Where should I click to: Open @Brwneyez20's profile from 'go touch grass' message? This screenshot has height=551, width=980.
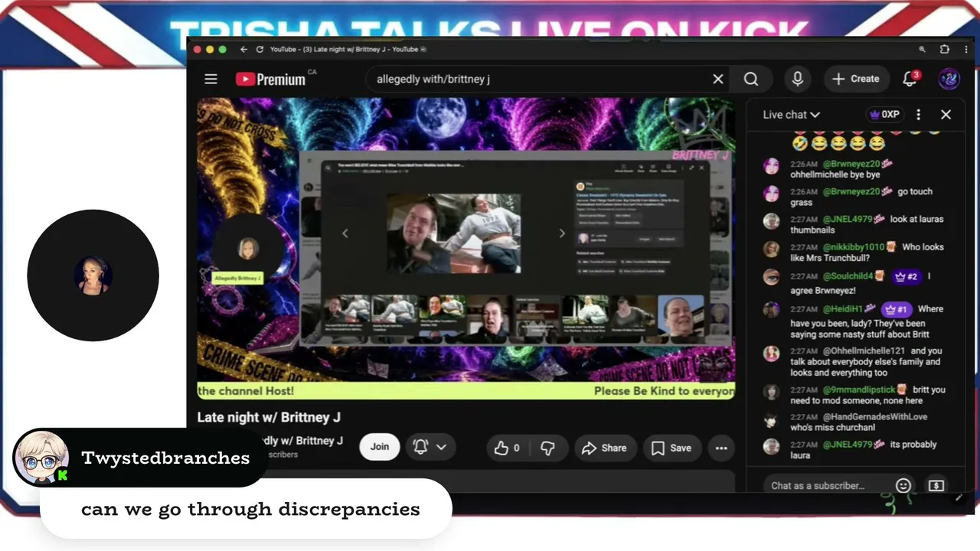tap(851, 191)
